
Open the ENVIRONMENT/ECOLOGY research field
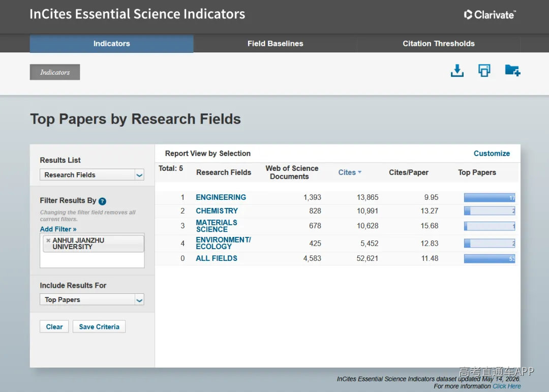tap(223, 243)
